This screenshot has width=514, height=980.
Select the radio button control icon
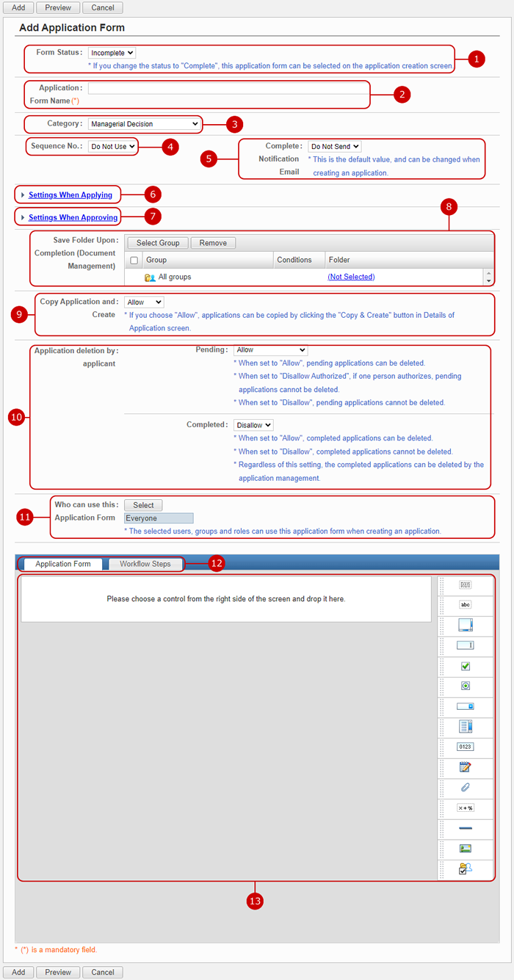pyautogui.click(x=465, y=686)
